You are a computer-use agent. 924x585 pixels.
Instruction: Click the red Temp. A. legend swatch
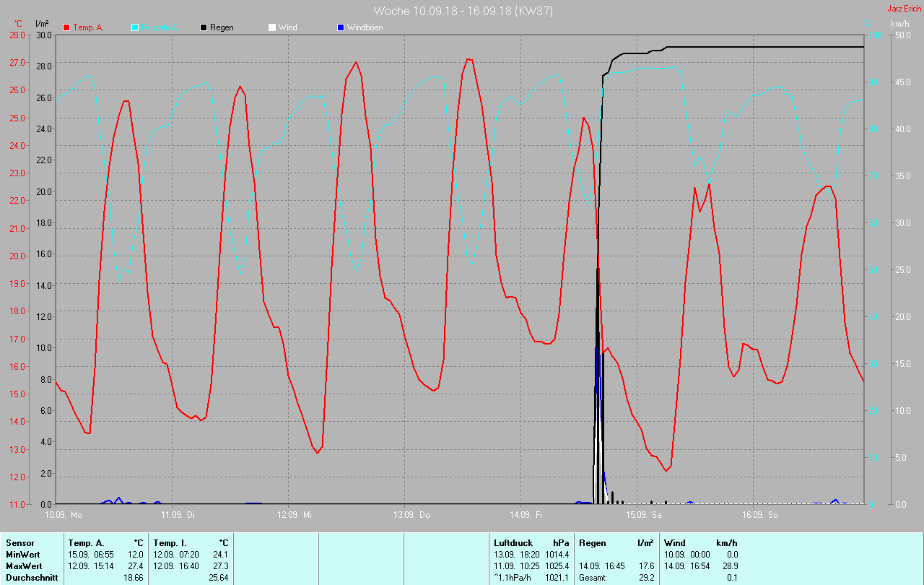pos(66,27)
